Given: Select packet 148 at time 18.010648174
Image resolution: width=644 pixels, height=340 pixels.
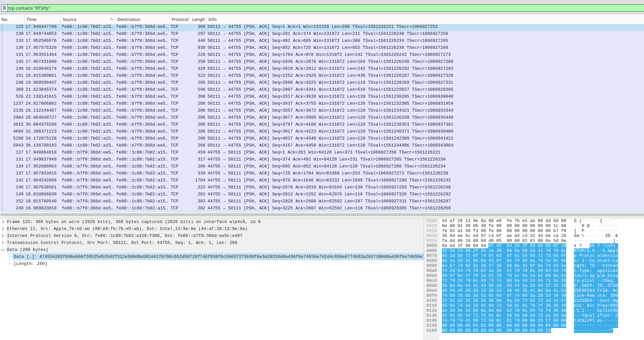Looking at the screenshot, I should (322, 68).
